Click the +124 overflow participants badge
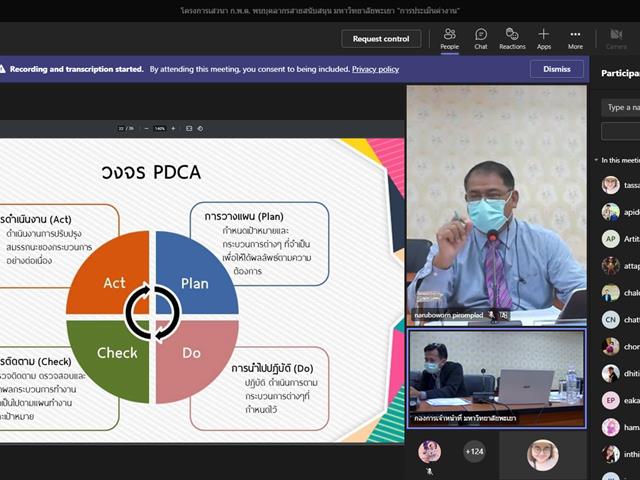 pyautogui.click(x=474, y=451)
